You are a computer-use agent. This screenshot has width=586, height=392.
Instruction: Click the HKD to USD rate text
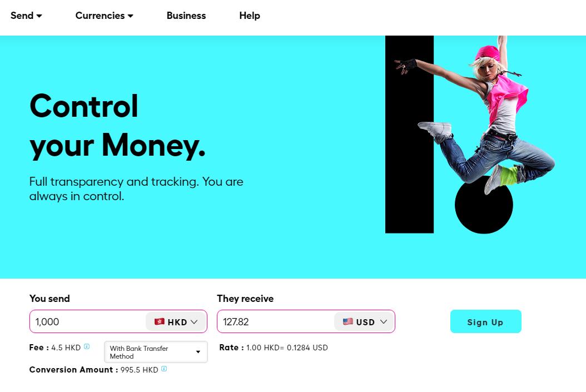coord(287,348)
